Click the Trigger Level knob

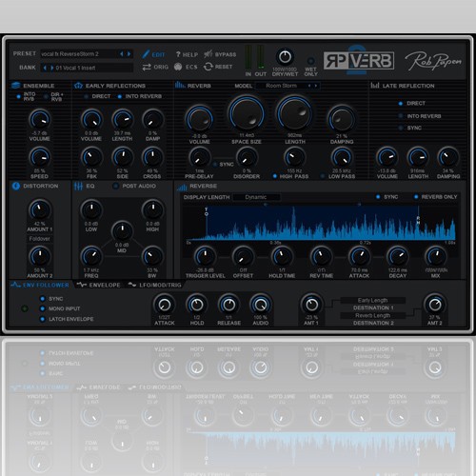(x=205, y=256)
